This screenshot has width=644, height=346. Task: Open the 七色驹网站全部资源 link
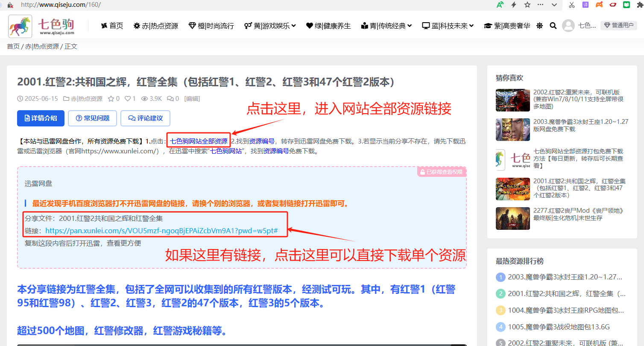click(199, 141)
